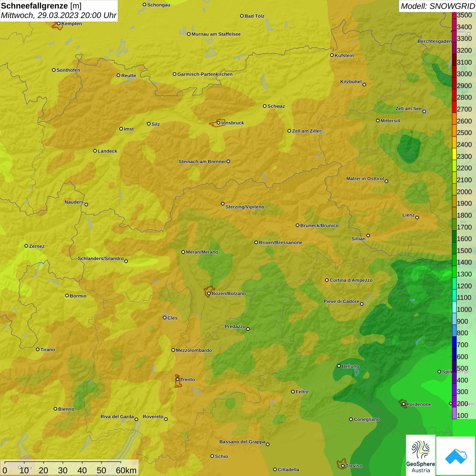Click the Kitzbühel city marker
476x476 pixels.
tap(364, 85)
